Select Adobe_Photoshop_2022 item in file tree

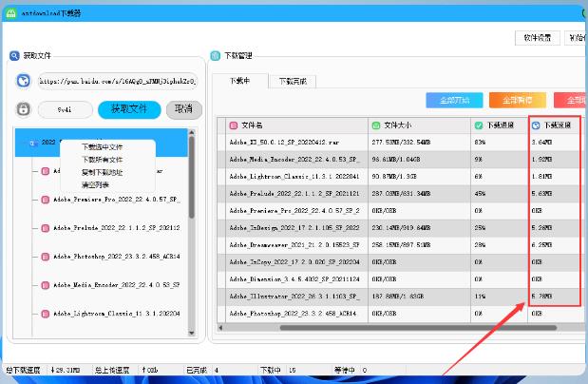(117, 257)
